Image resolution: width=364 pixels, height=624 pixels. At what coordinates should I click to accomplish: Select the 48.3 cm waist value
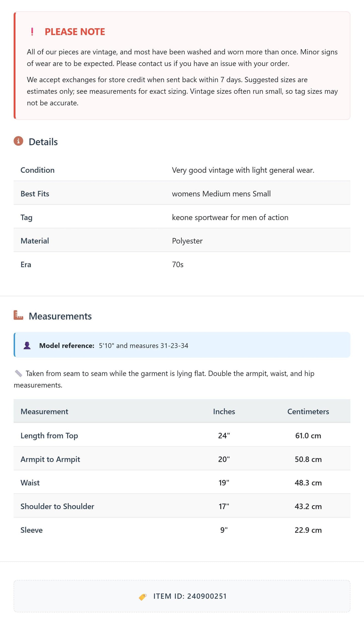(x=308, y=483)
